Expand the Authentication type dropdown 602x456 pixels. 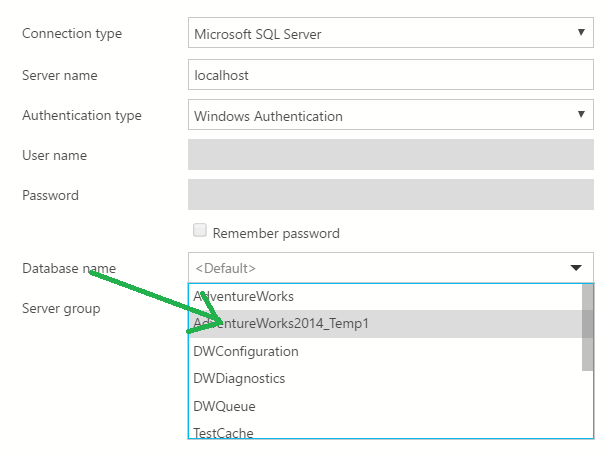tap(390, 116)
